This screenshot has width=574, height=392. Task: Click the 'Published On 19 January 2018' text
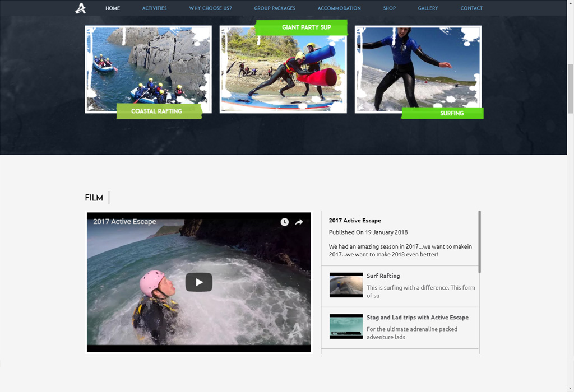pos(368,232)
